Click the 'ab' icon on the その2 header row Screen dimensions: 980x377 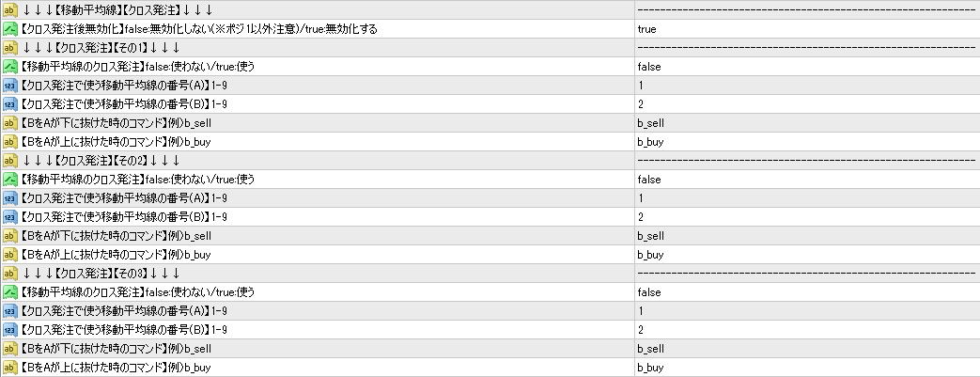point(9,161)
